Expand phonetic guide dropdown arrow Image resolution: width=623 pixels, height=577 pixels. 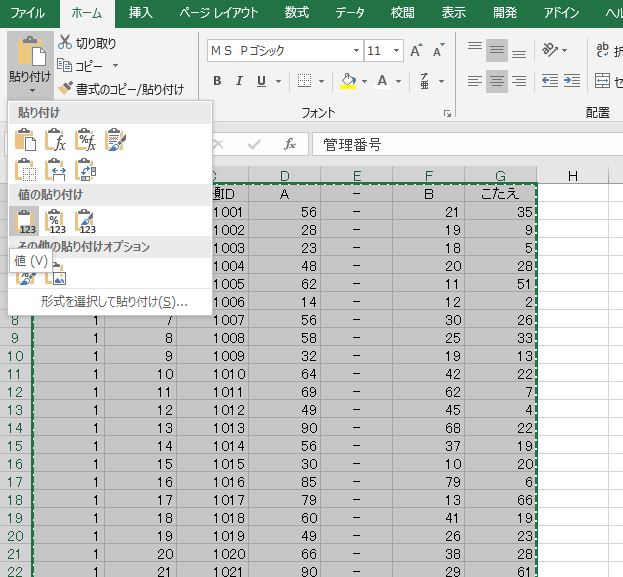[x=441, y=81]
